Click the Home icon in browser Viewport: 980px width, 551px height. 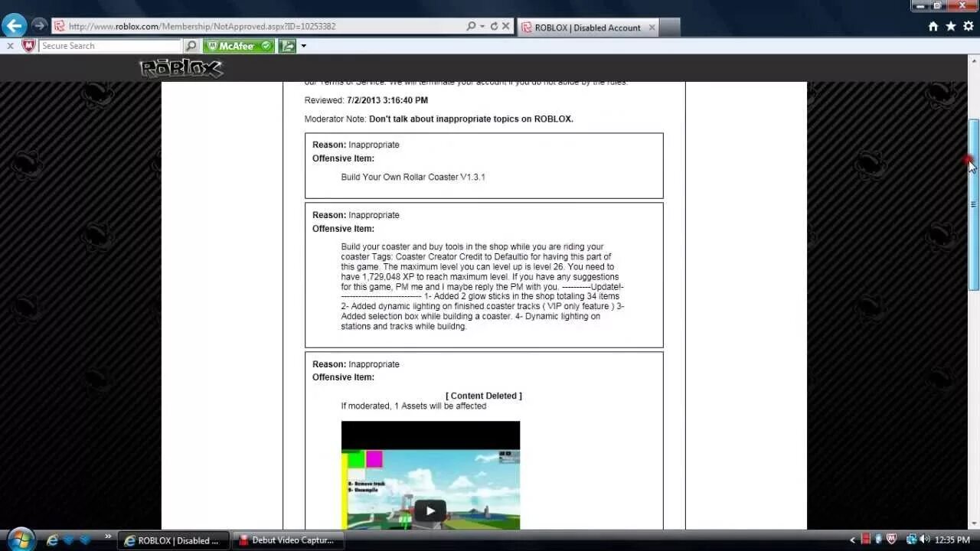(933, 26)
